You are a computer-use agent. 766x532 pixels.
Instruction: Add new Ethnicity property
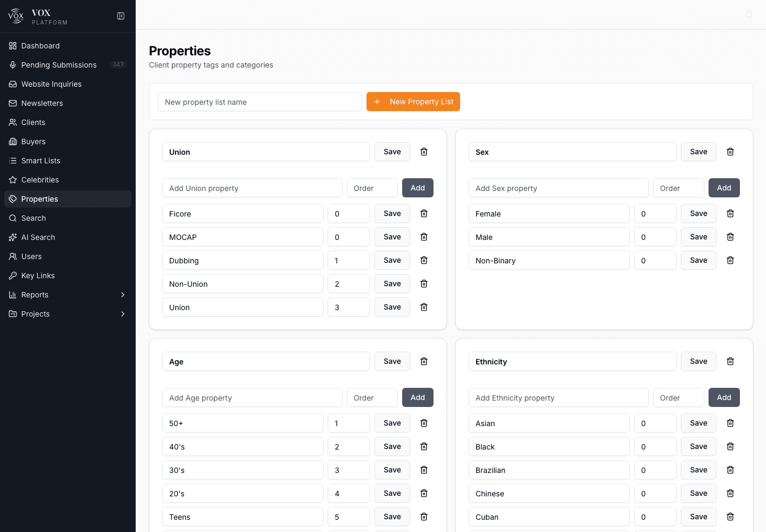tap(724, 397)
